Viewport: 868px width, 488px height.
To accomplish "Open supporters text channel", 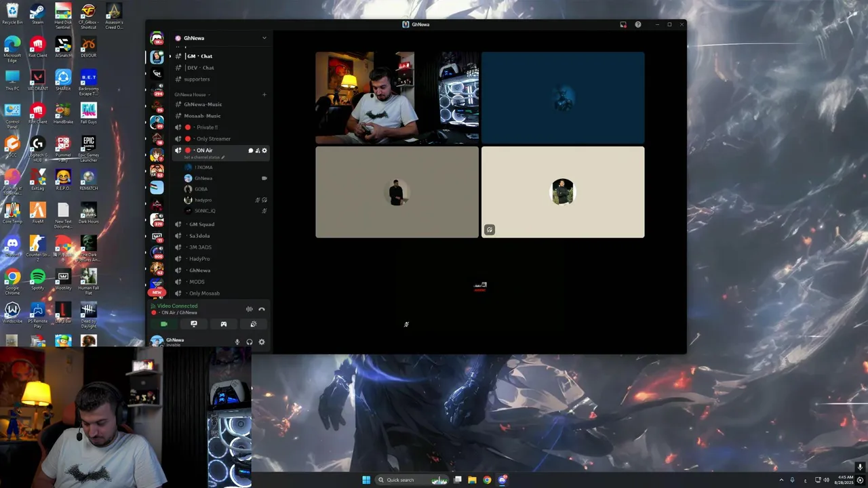I will (x=220, y=79).
